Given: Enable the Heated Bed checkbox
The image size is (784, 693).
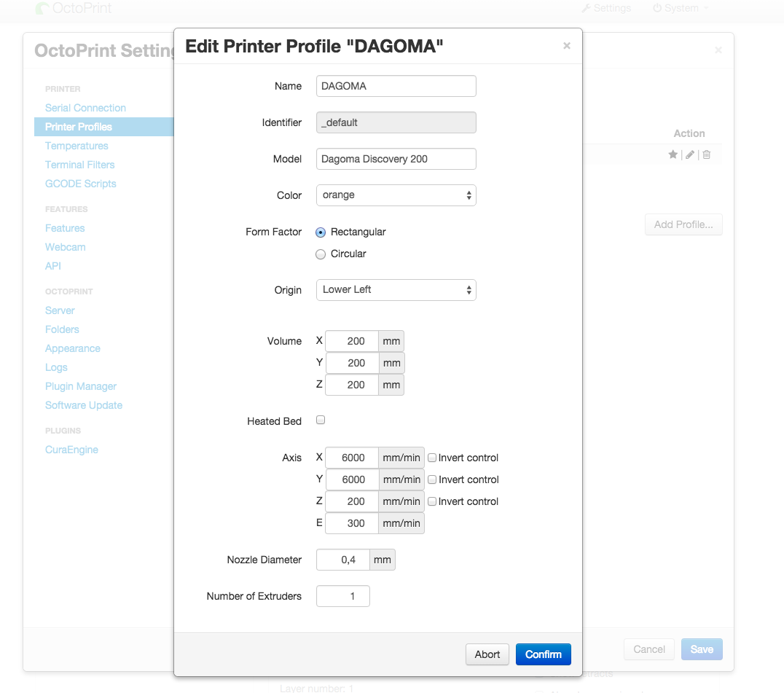Looking at the screenshot, I should pyautogui.click(x=321, y=420).
